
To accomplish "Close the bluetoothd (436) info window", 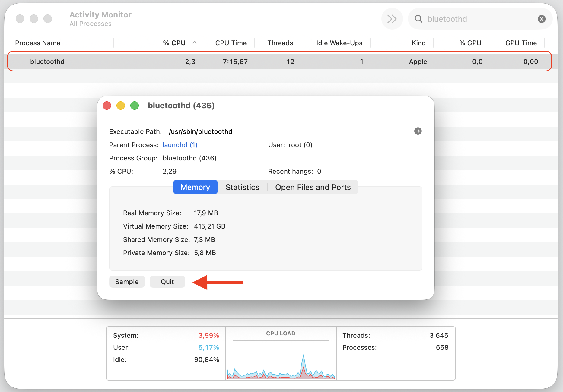I will 107,106.
